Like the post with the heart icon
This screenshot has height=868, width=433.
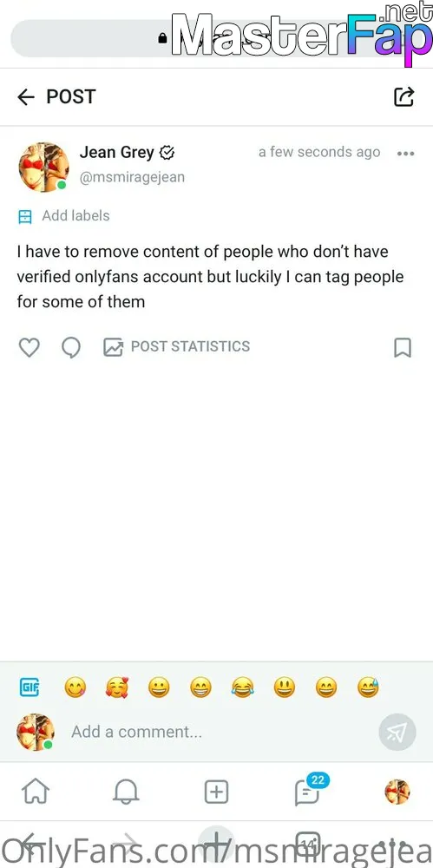click(29, 348)
